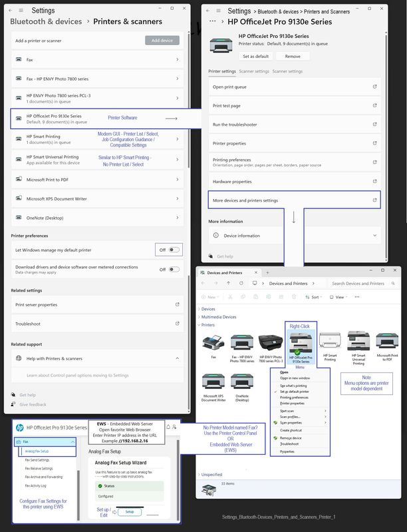This screenshot has width=407, height=532.
Task: Open More devices and printers settings
Action: click(294, 200)
